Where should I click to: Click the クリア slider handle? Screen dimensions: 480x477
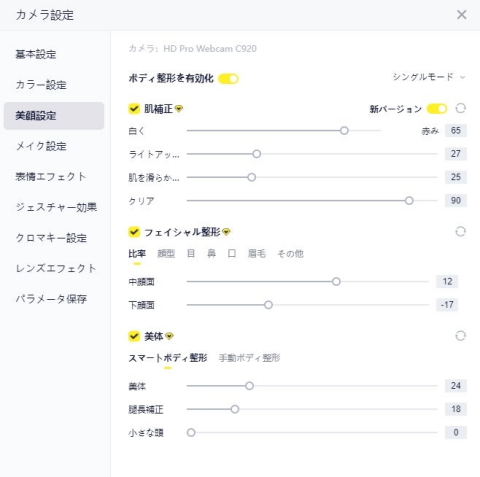(x=409, y=201)
